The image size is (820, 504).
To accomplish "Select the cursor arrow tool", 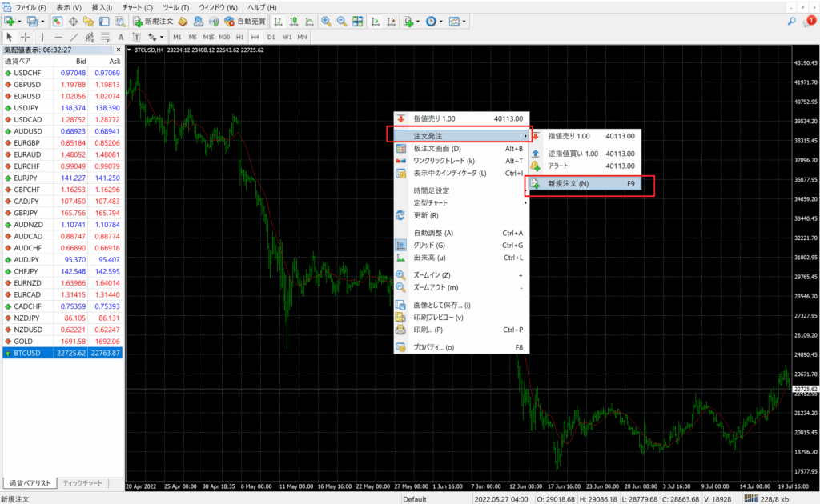I will tap(9, 37).
